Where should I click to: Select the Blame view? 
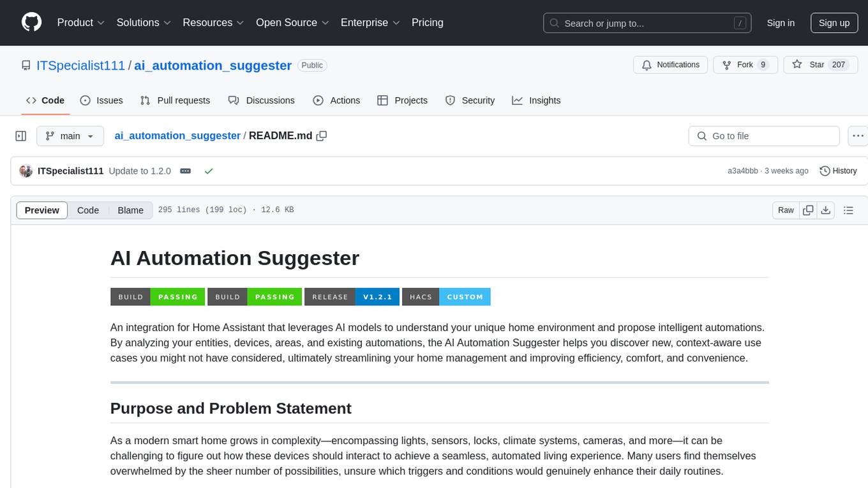131,210
